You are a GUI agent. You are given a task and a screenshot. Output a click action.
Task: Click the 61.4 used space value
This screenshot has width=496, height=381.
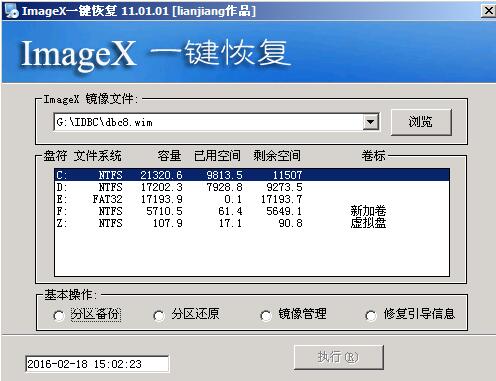point(230,211)
